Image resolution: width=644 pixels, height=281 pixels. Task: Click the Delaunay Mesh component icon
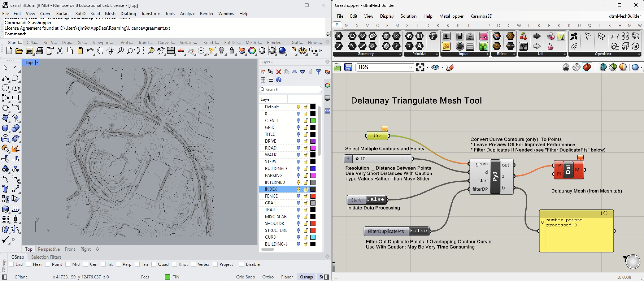point(568,170)
